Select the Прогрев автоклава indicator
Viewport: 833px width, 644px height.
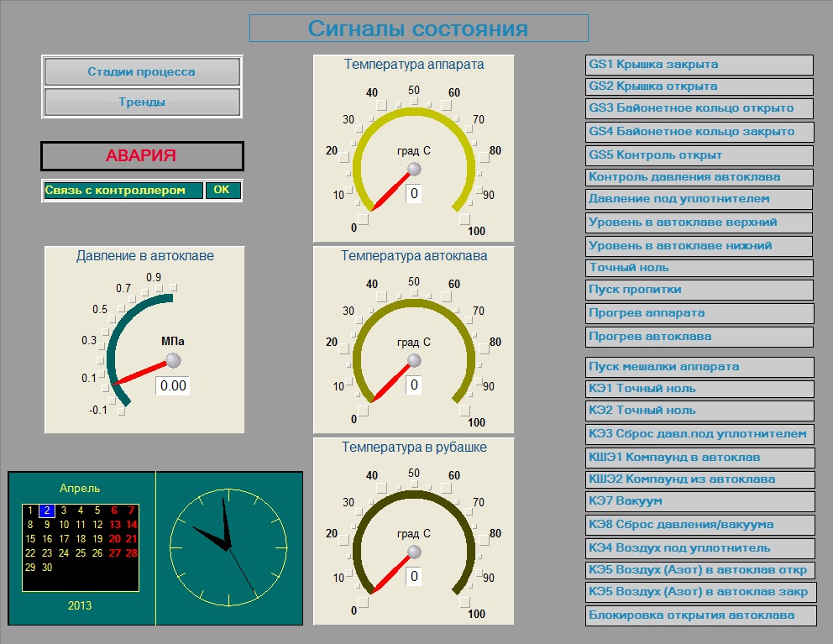click(x=699, y=337)
